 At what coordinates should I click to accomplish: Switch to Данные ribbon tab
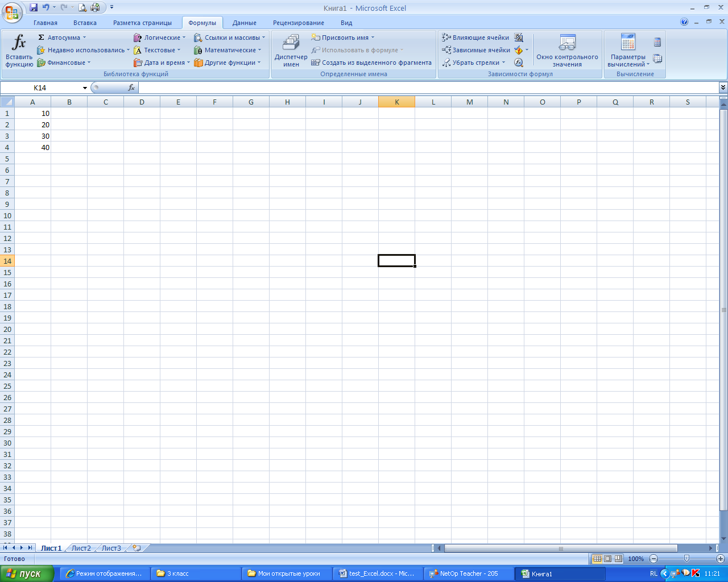click(245, 23)
